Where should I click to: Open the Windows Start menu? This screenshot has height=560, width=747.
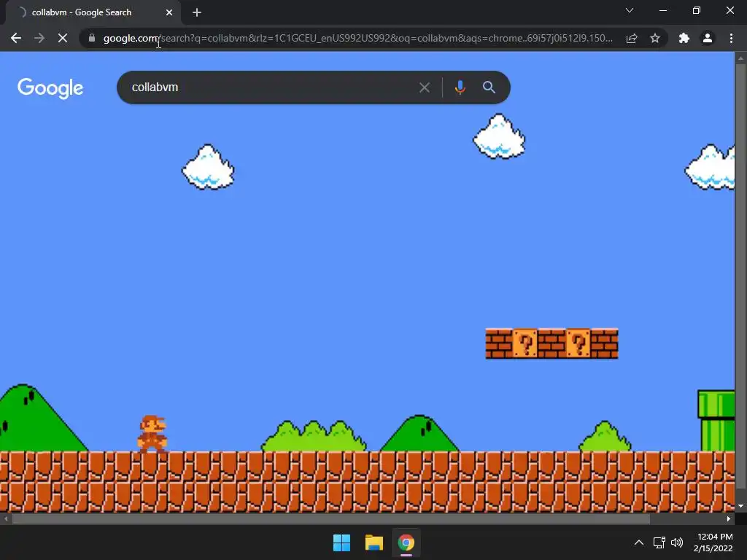pos(341,542)
